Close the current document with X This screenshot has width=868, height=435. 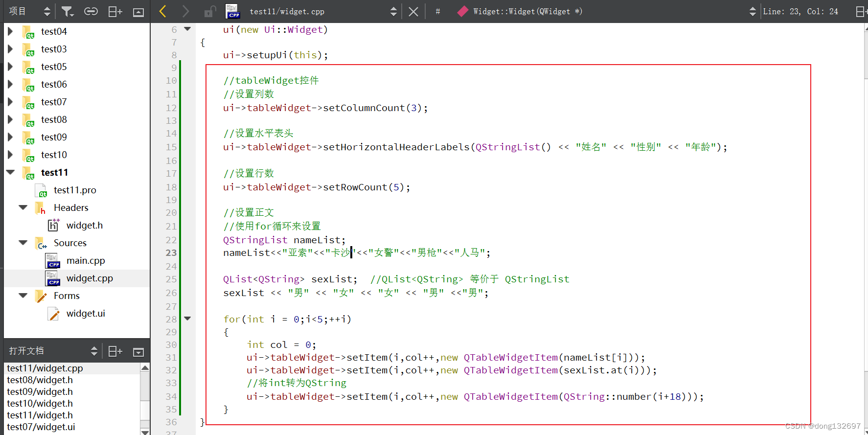413,11
